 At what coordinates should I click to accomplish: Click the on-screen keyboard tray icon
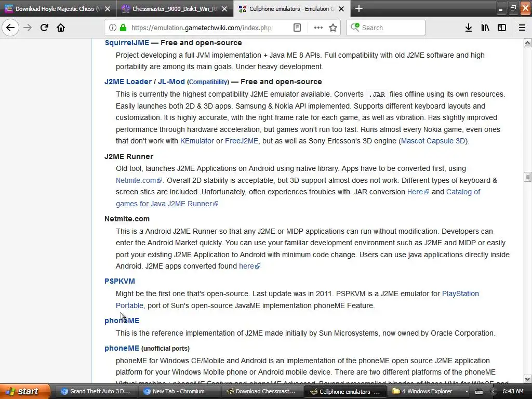click(x=478, y=392)
